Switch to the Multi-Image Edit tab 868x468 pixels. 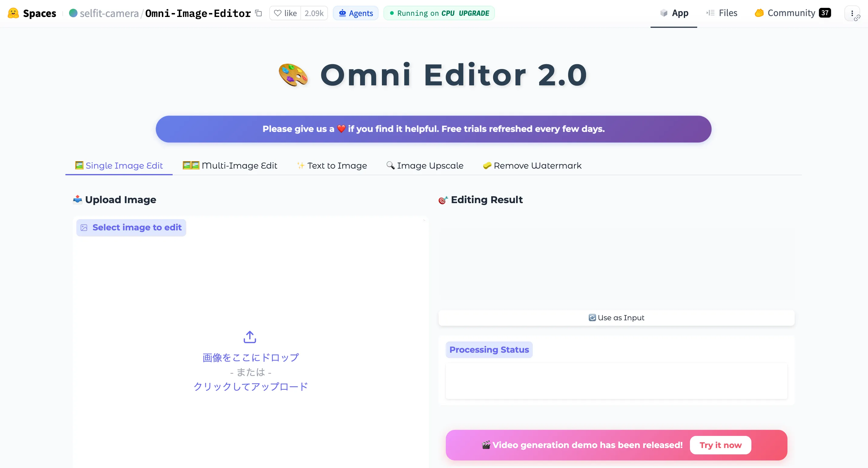230,166
